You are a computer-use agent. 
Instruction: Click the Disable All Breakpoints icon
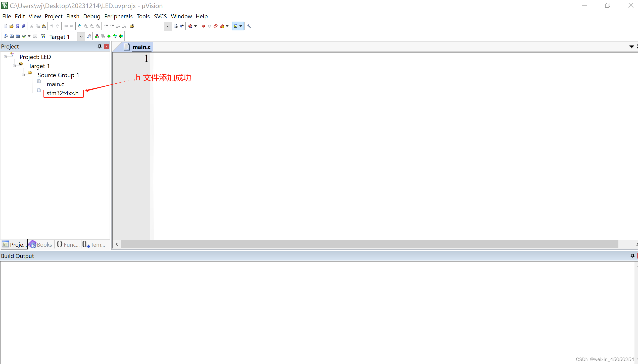[x=216, y=26]
